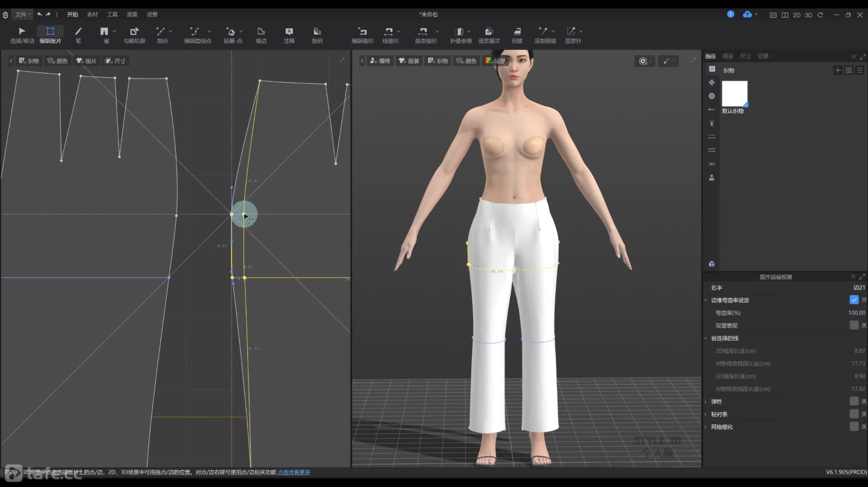Click the 2D window 尺寸 button

[x=115, y=61]
